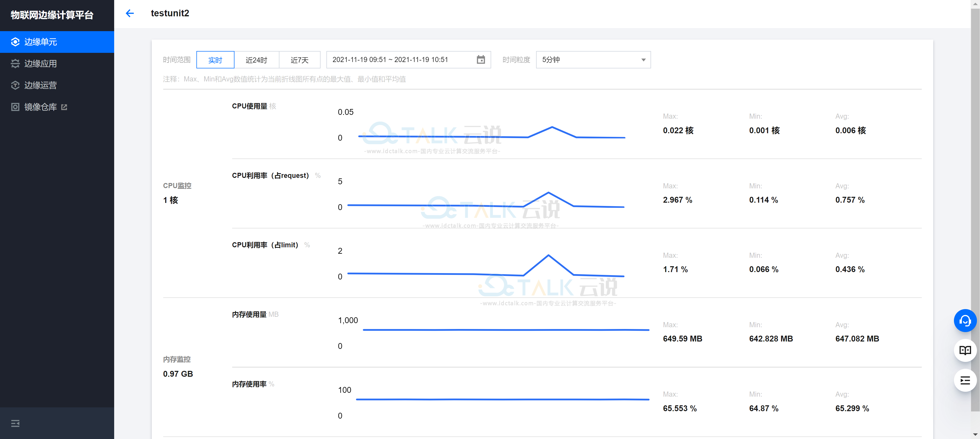Open 边缘运营 menu item
Viewport: 980px width, 439px height.
pos(57,85)
